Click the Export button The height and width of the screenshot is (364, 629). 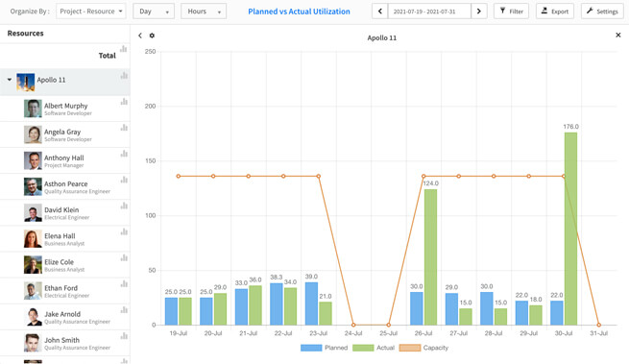tap(555, 12)
